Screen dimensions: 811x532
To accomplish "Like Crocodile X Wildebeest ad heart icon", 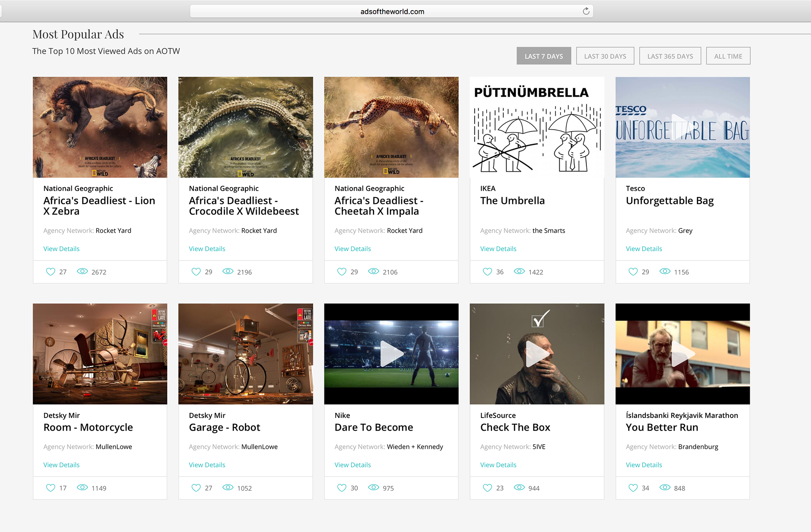I will (x=196, y=271).
